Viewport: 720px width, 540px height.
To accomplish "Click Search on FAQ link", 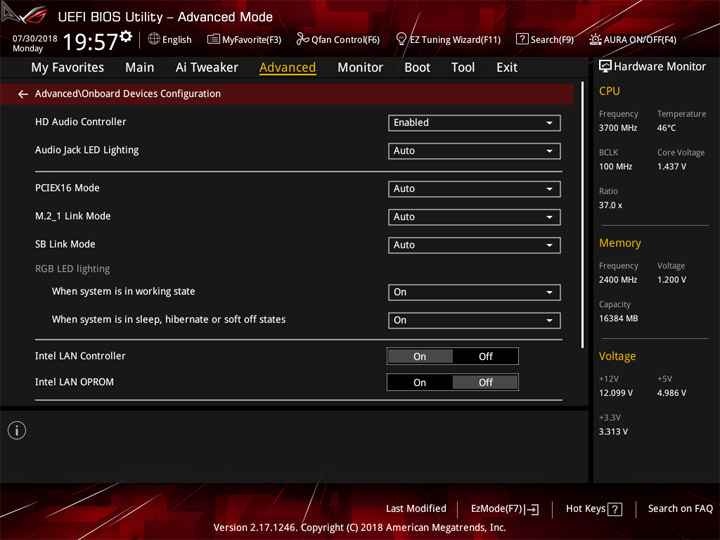I will [681, 509].
